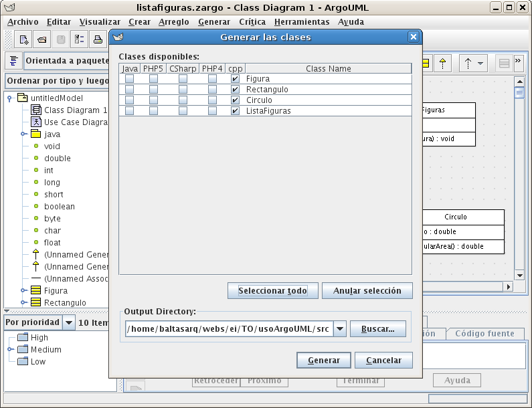The width and height of the screenshot is (532, 408).
Task: Click the Seleccionar todo button
Action: 273,291
